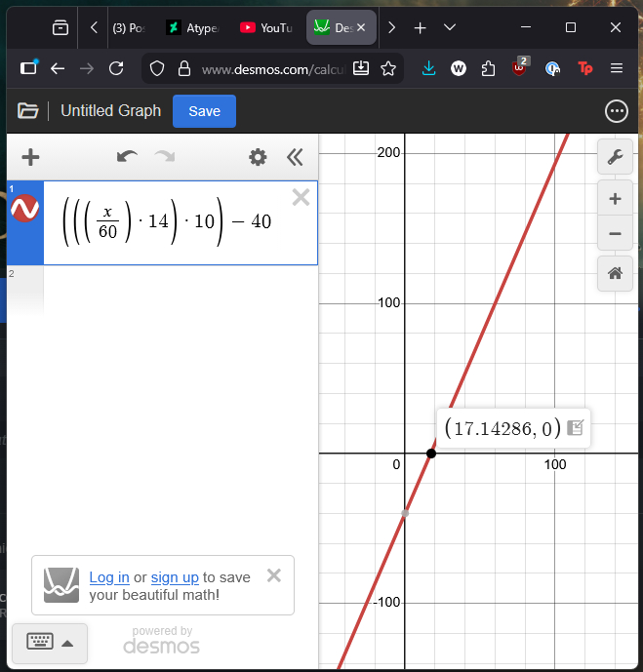Expand the on-screen keypad
The image size is (643, 672).
click(50, 643)
